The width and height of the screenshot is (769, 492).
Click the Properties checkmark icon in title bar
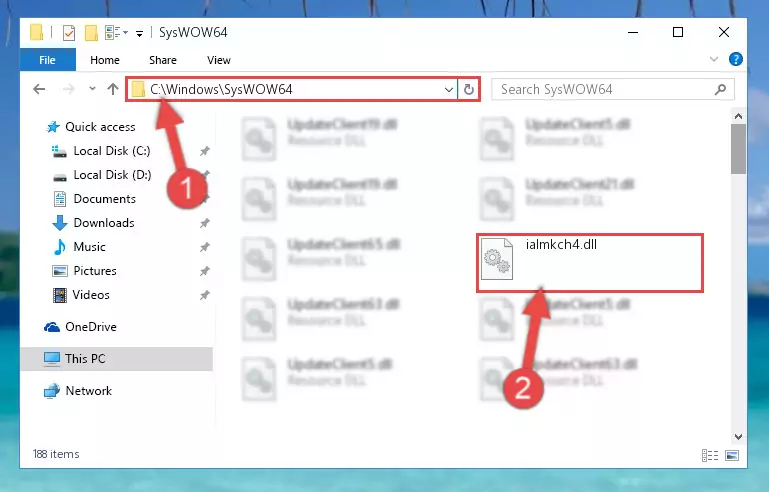[69, 33]
